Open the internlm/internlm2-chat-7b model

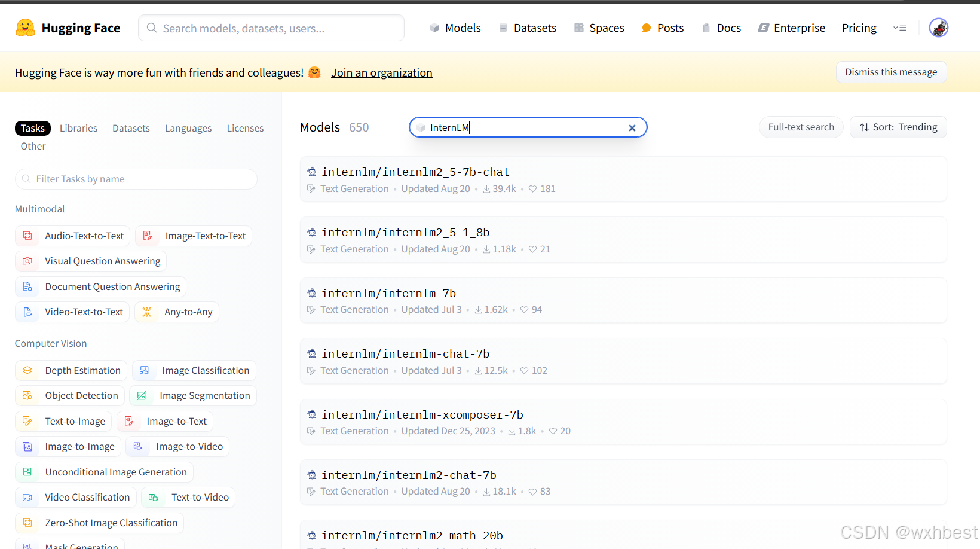[623, 483]
